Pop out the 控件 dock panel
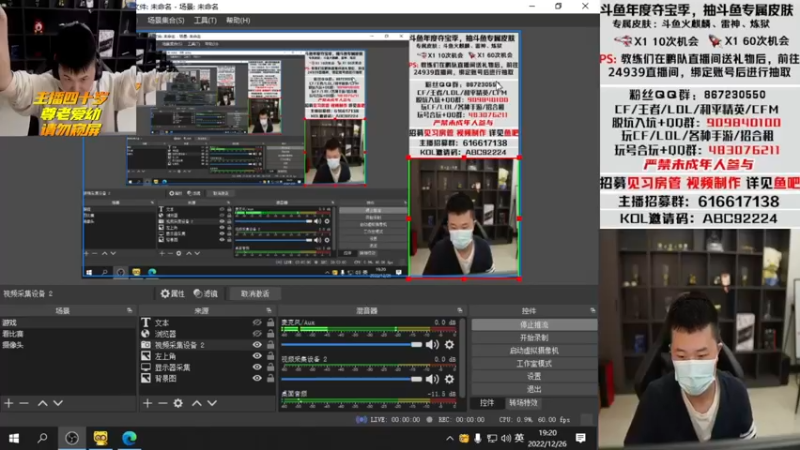Viewport: 800px width, 450px height. click(592, 310)
